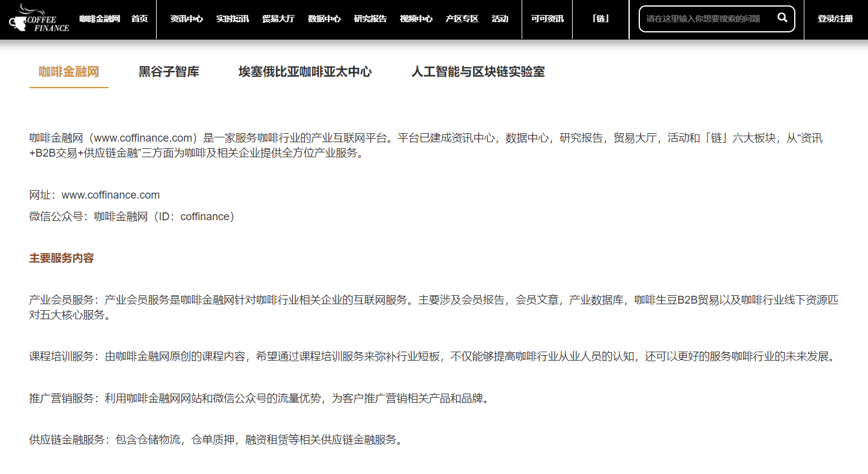Click the 推广营销服务 paragraph

click(x=260, y=398)
